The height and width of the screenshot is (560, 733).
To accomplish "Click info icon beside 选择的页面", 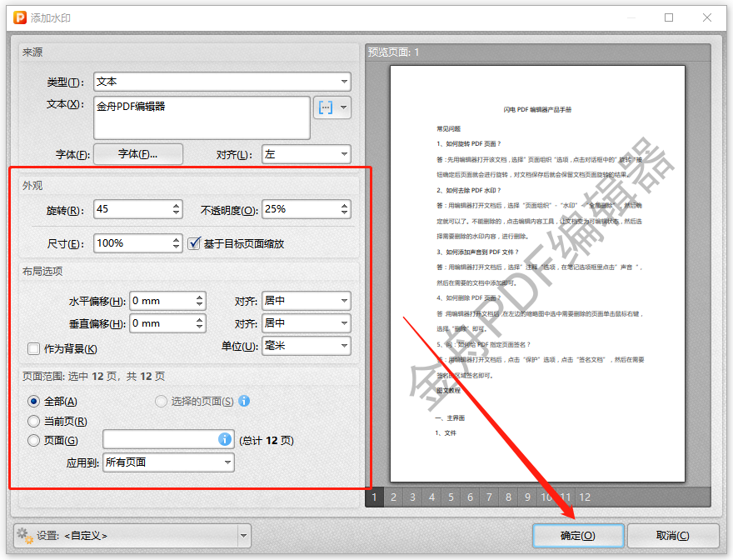I will tap(244, 401).
